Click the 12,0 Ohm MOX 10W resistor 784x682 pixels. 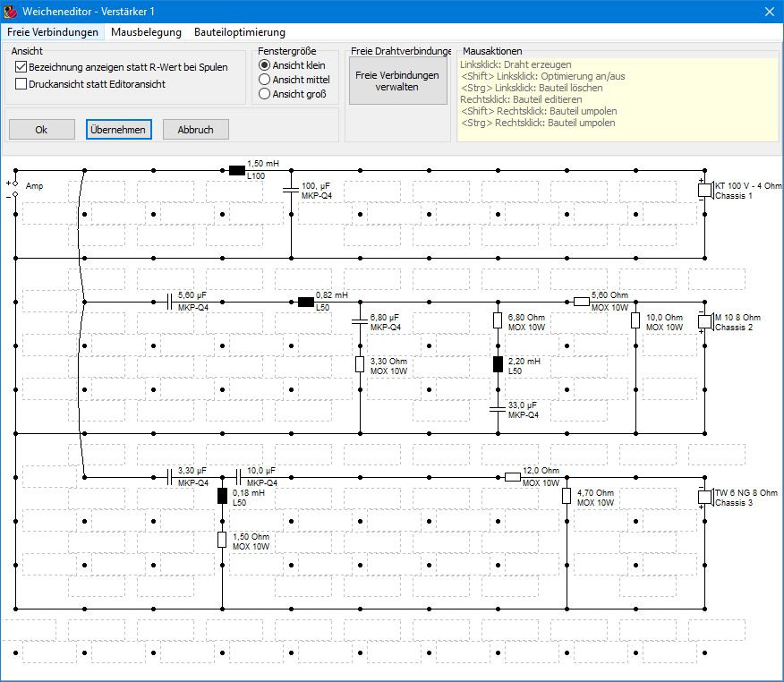513,477
